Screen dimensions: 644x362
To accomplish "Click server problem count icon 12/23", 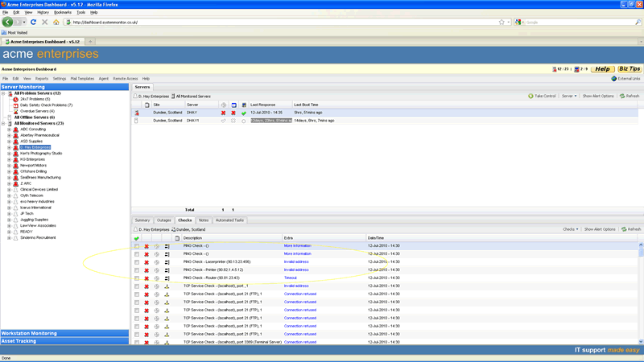I will (555, 69).
